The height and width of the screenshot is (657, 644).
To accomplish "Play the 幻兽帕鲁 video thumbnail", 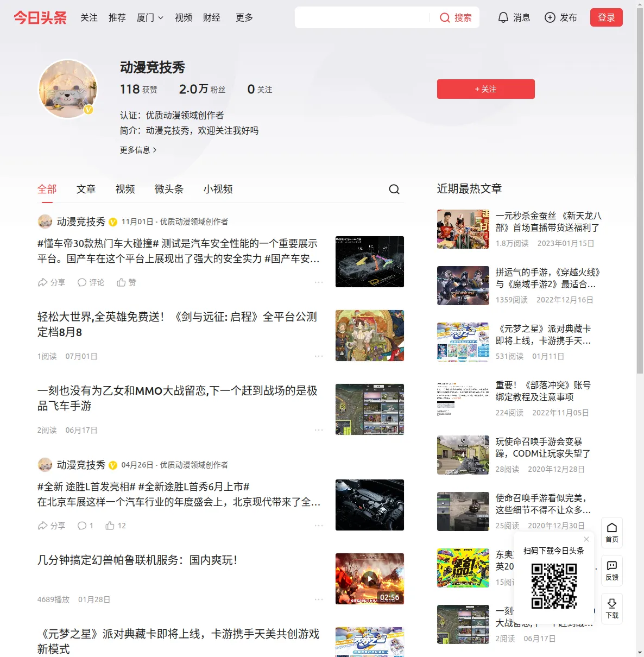I will click(x=370, y=579).
